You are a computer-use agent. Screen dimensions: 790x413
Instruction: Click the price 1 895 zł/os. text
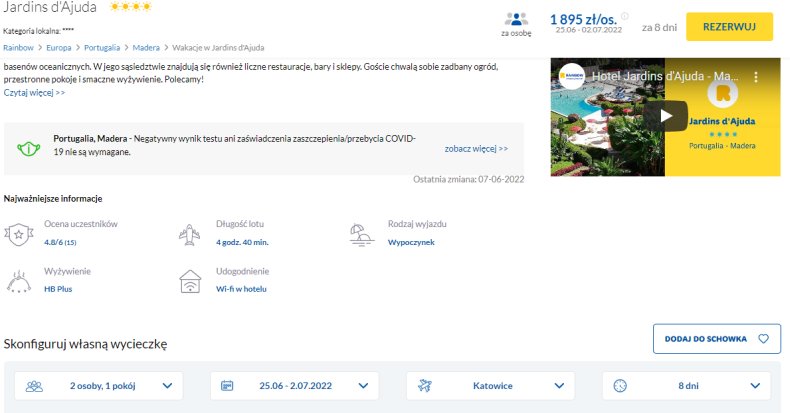pyautogui.click(x=583, y=19)
